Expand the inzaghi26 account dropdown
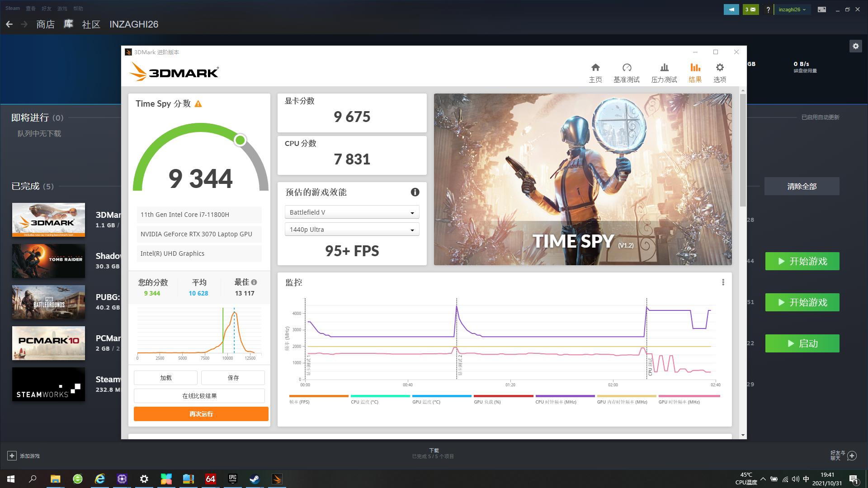Viewport: 868px width, 488px height. coord(792,9)
